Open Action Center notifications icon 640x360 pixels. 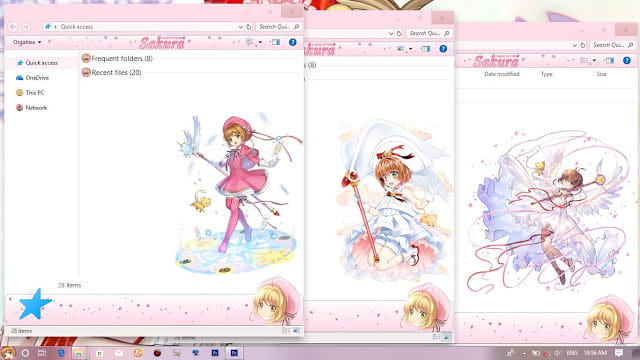(619, 353)
